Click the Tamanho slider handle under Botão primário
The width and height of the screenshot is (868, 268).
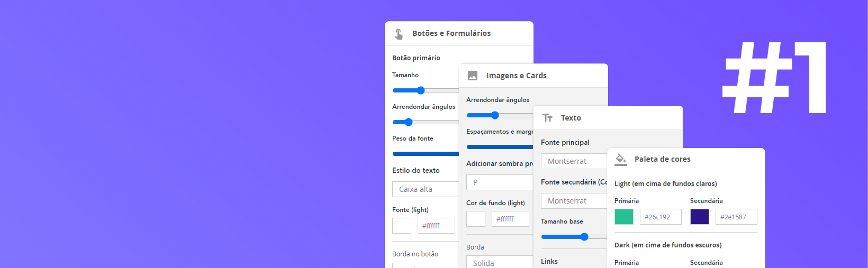(x=421, y=90)
